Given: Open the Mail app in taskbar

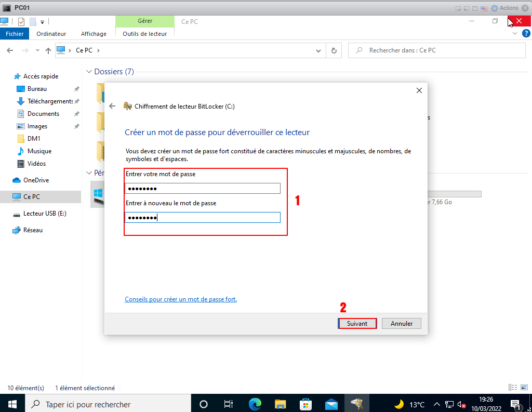Looking at the screenshot, I should (331, 404).
